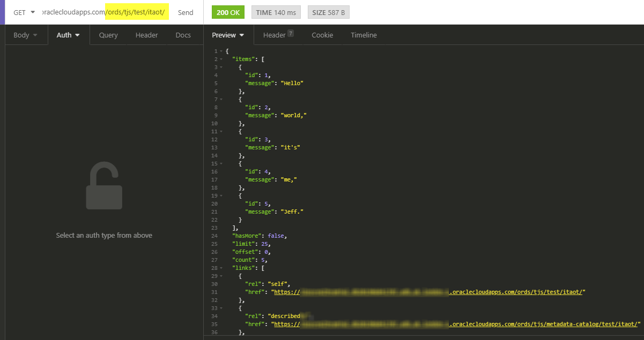Switch to the Docs tab

183,35
